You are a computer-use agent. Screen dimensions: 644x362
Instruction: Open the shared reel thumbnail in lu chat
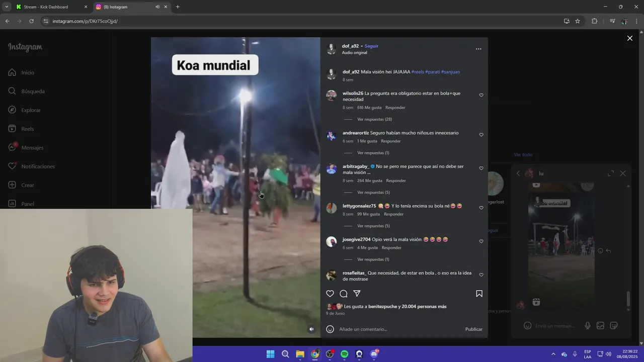(x=561, y=251)
